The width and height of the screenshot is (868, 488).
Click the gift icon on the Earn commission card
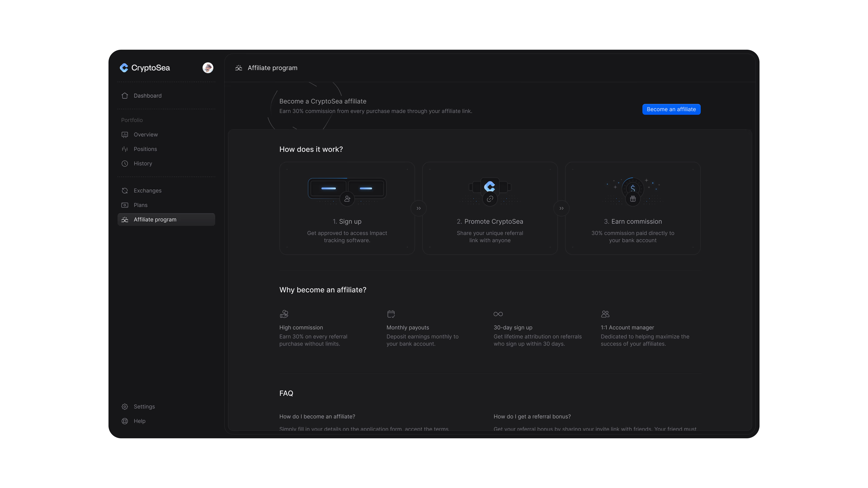(x=633, y=199)
